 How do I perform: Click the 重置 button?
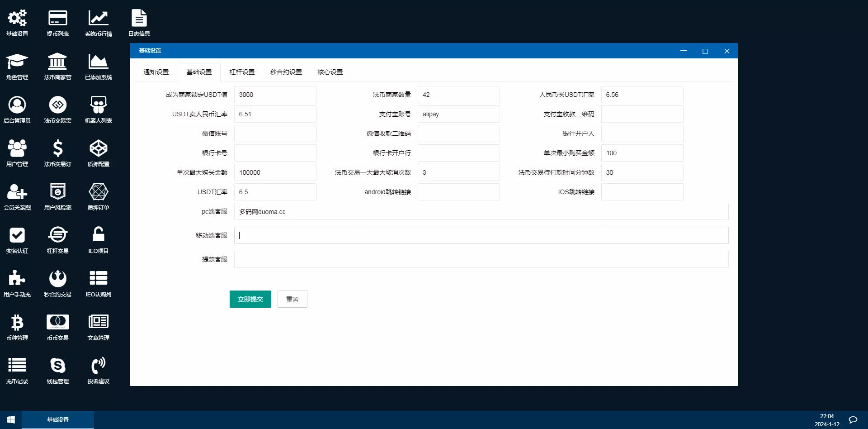(x=292, y=299)
